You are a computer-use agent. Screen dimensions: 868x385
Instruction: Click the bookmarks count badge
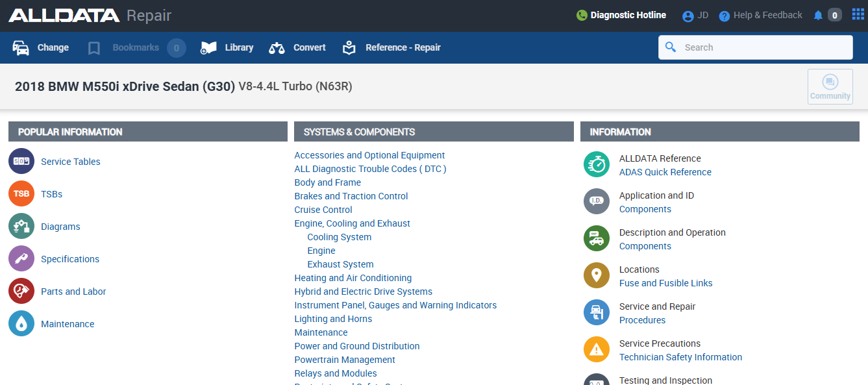pos(177,48)
